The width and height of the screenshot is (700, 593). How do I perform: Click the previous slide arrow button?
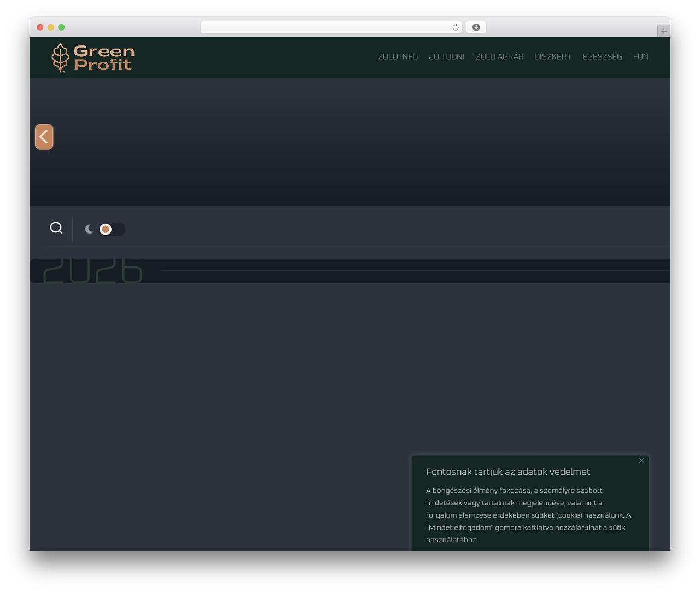(44, 137)
